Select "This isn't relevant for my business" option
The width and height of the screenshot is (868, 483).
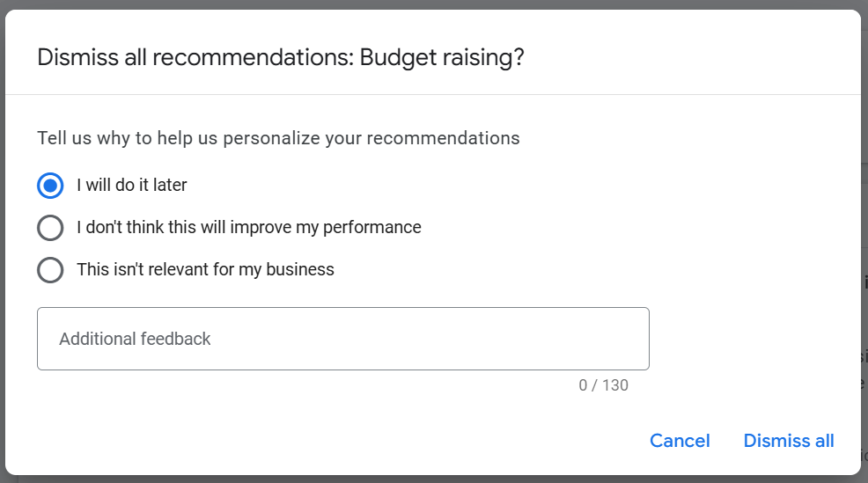point(50,270)
